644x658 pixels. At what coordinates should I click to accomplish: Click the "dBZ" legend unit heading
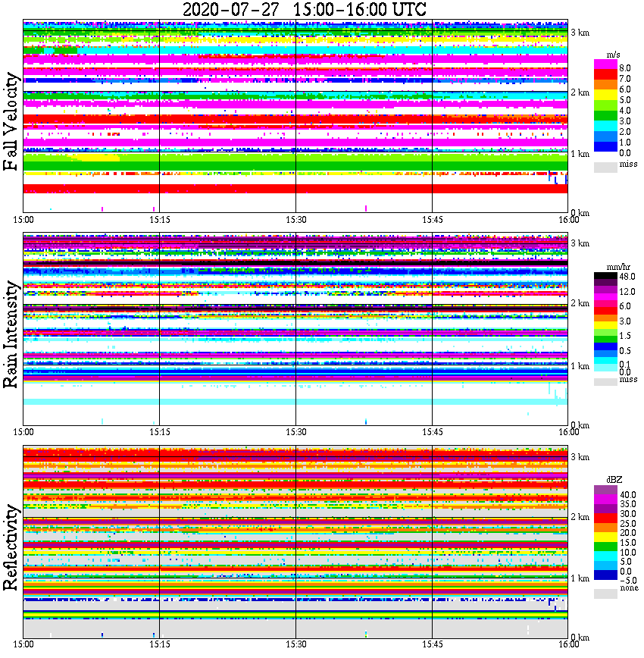[x=614, y=480]
